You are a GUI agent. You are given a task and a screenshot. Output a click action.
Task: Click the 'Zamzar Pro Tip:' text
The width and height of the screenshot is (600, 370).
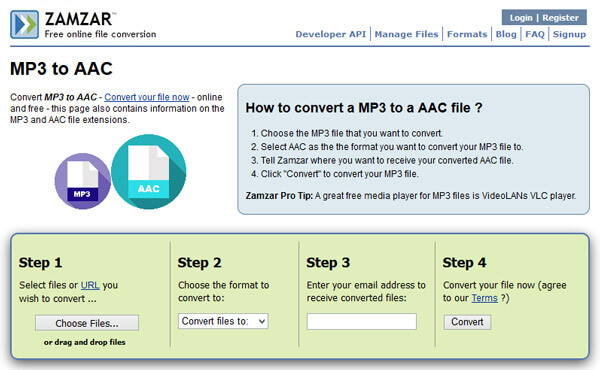(279, 196)
